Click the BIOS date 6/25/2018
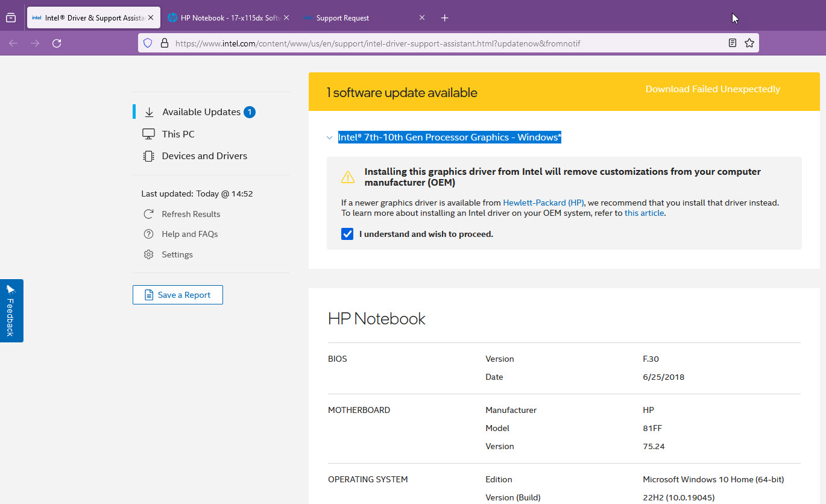The height and width of the screenshot is (504, 826). point(664,377)
